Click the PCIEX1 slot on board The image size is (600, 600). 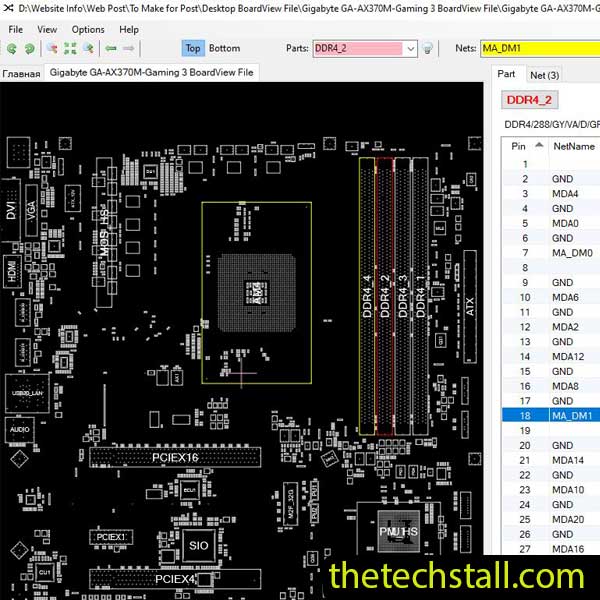111,537
